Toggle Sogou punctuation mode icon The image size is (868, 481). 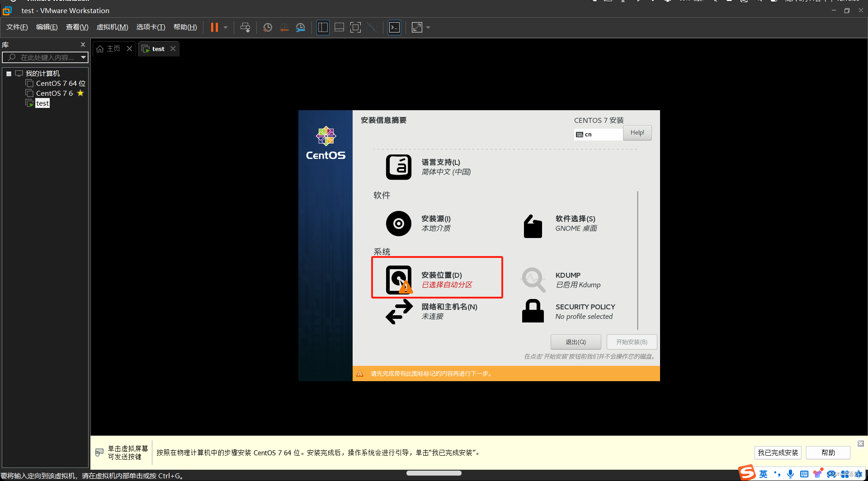coord(777,474)
